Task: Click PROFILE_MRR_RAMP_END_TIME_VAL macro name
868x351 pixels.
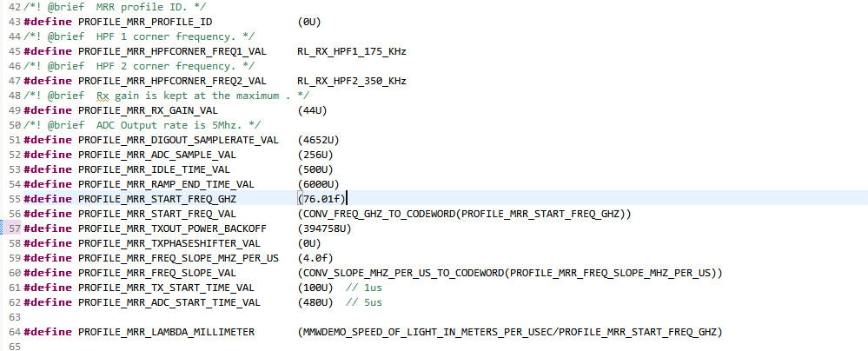Action: pos(166,184)
